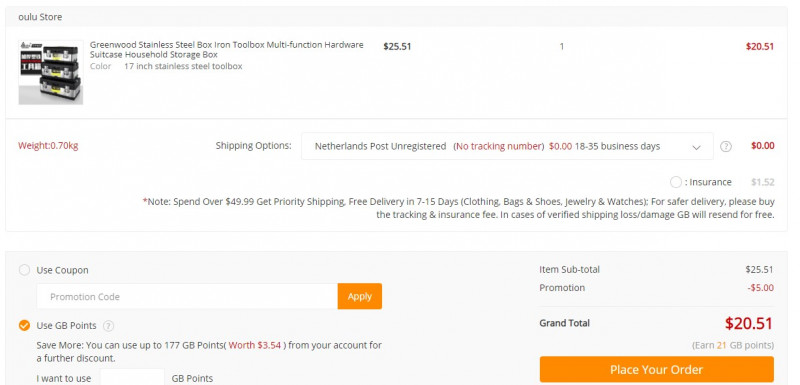Click the shipping options help question mark icon

(x=726, y=146)
